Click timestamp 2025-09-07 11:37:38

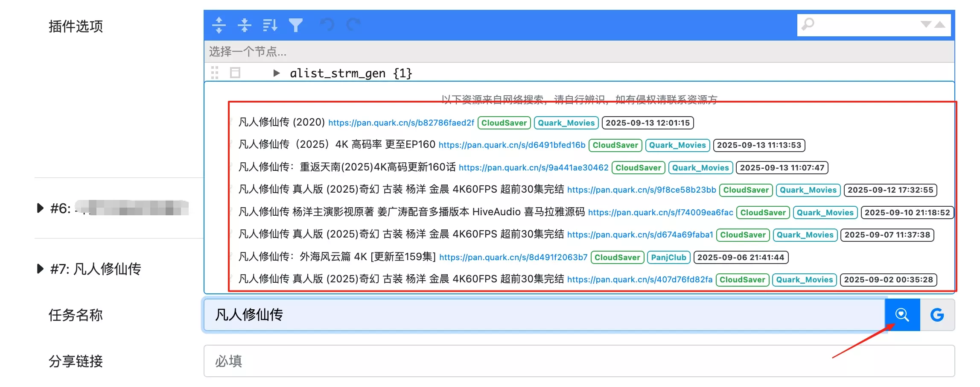tap(887, 235)
